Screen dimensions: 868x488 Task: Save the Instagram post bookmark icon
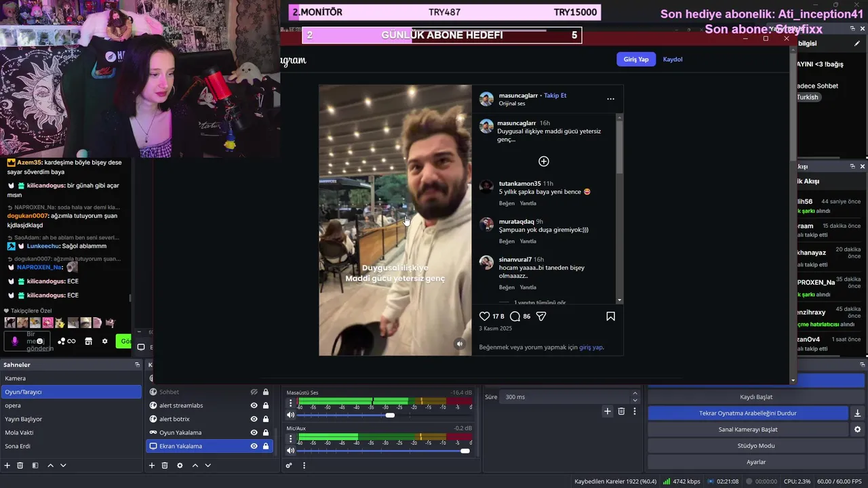(610, 316)
